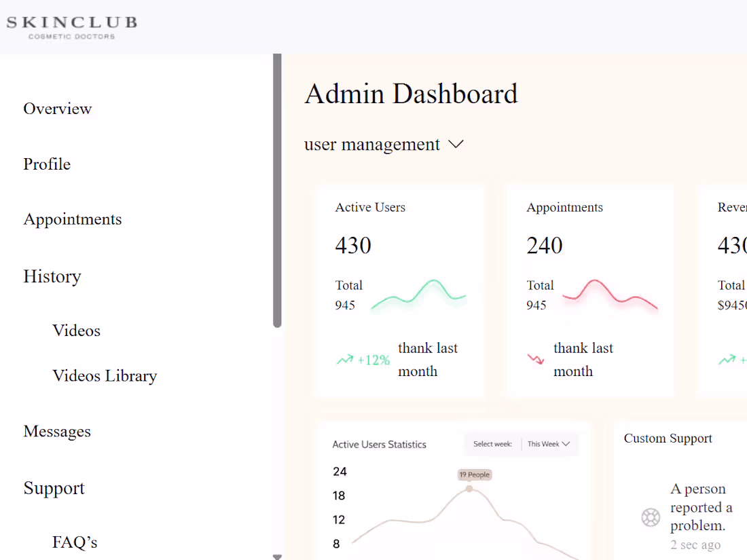Image resolution: width=747 pixels, height=560 pixels.
Task: Open Overview in the sidebar
Action: pos(58,109)
